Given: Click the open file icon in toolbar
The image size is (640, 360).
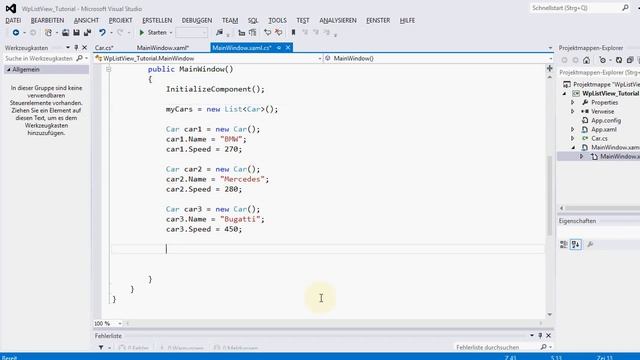Looking at the screenshot, I should pos(65,32).
